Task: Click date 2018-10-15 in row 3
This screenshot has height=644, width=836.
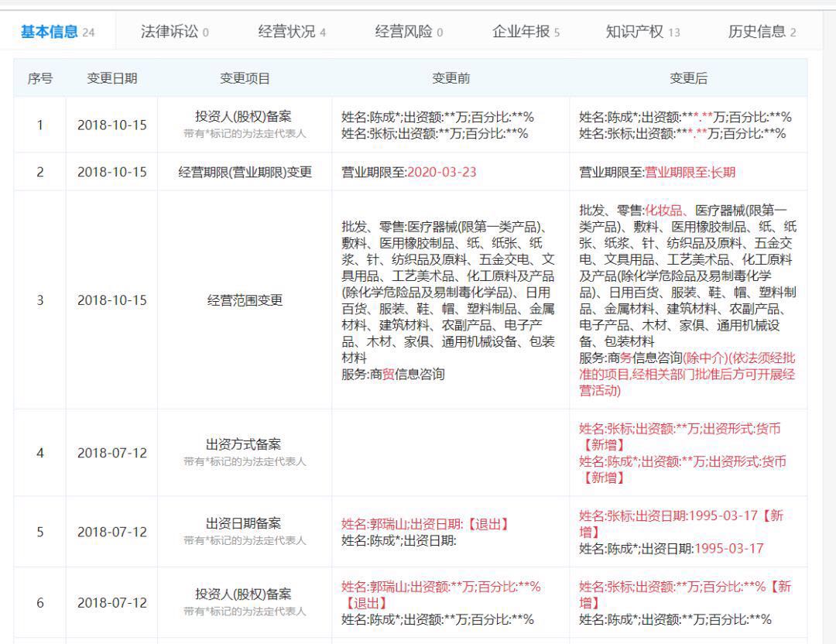Action: [112, 300]
